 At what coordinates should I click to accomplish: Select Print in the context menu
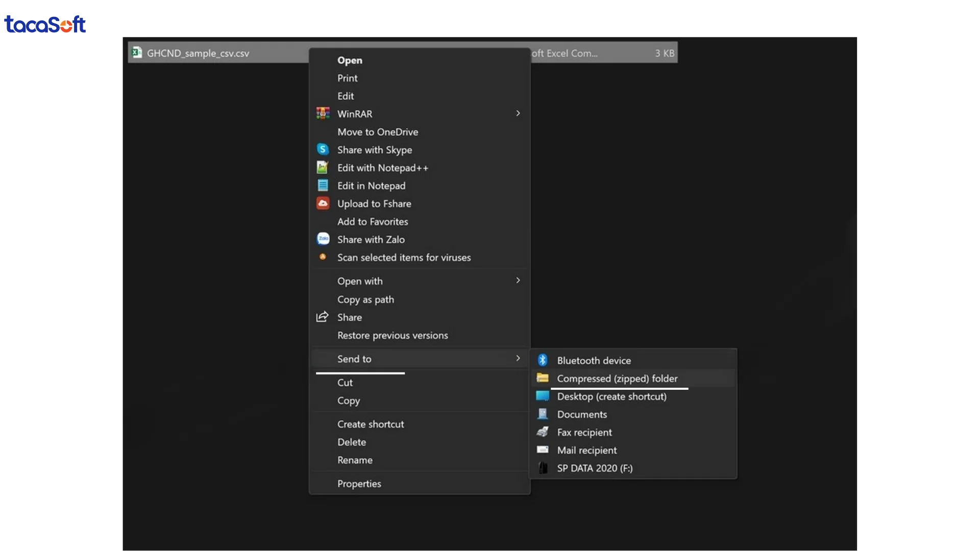click(x=420, y=78)
